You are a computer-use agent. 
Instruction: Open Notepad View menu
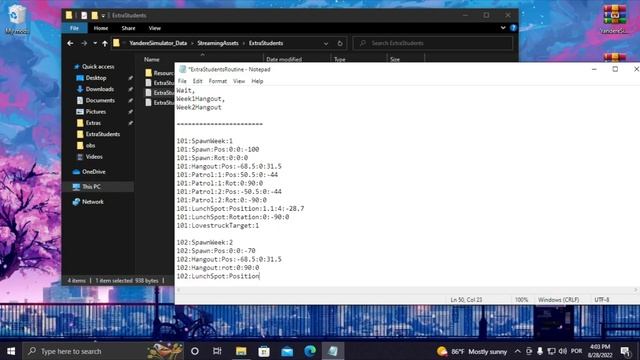239,81
